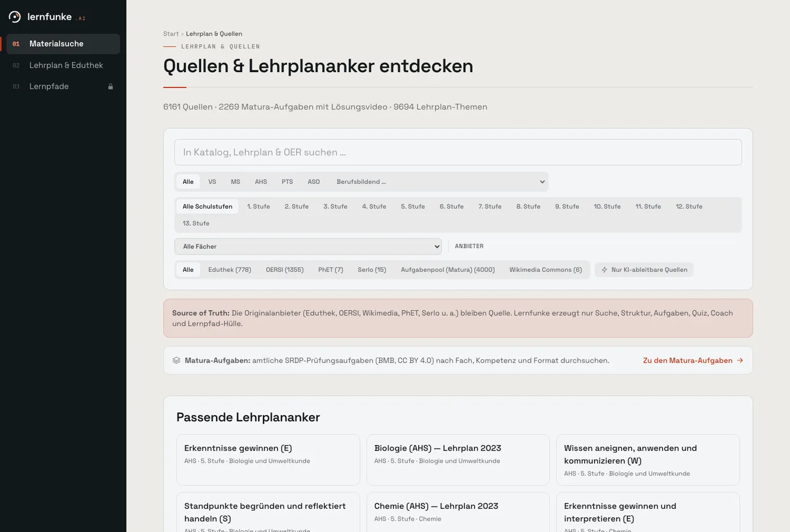This screenshot has height=532, width=790.
Task: Open Wissen aneignen, anwenden und kommunizieren card
Action: point(648,460)
